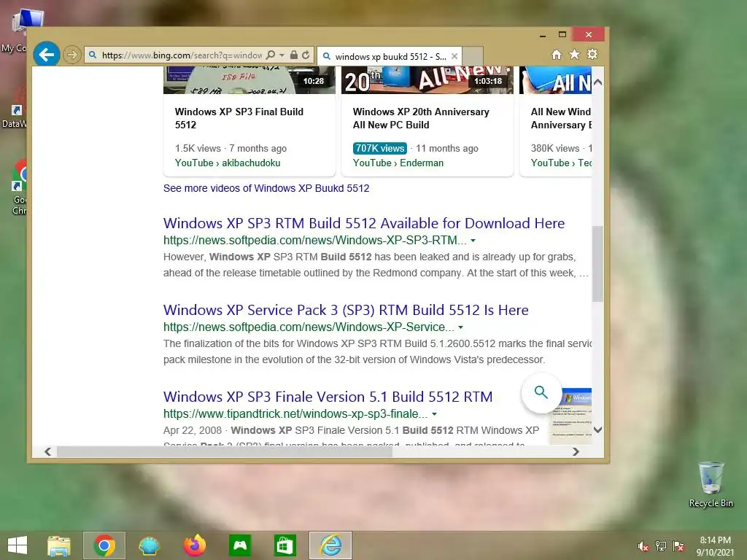Click the search magnifier in address bar
The image size is (747, 560).
tap(271, 55)
